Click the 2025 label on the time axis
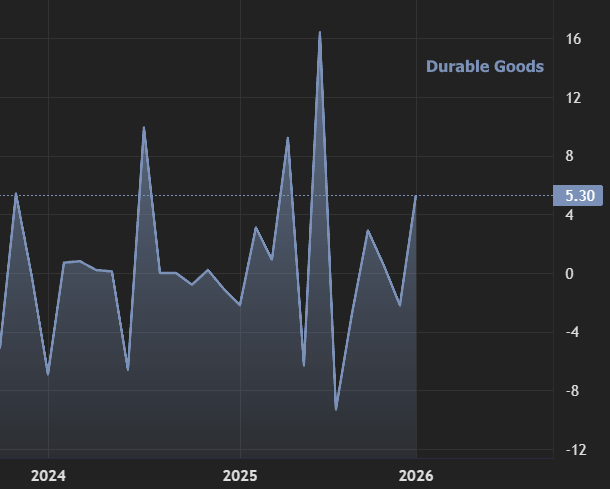 click(240, 474)
